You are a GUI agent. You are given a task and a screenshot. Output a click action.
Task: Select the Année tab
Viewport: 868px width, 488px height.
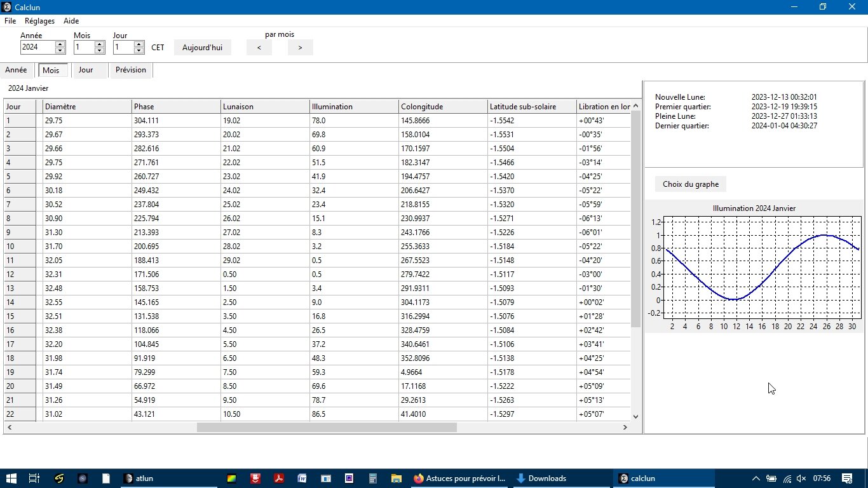[x=16, y=70]
